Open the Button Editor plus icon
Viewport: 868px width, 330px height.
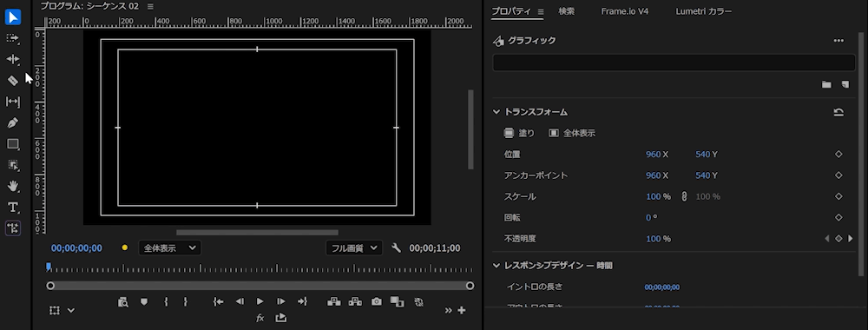tap(462, 310)
